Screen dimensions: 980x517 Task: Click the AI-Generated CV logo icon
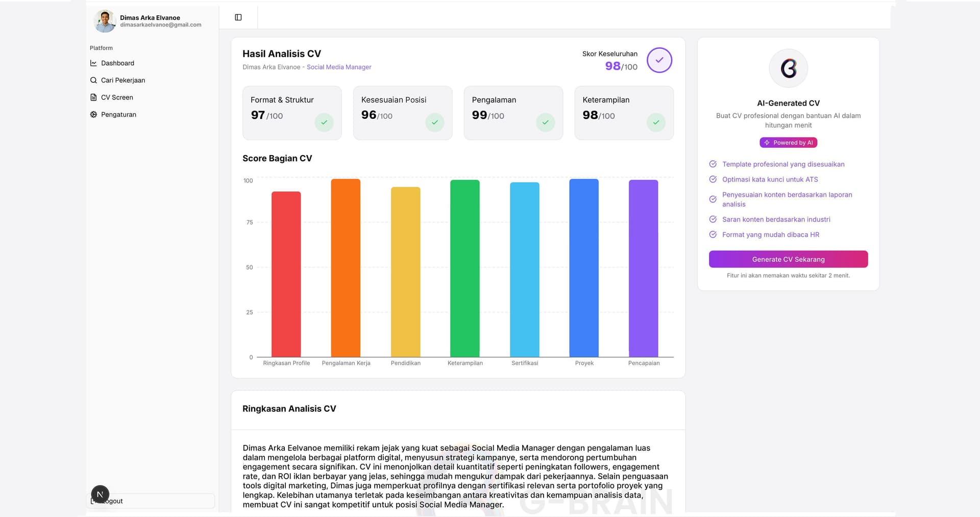point(788,68)
